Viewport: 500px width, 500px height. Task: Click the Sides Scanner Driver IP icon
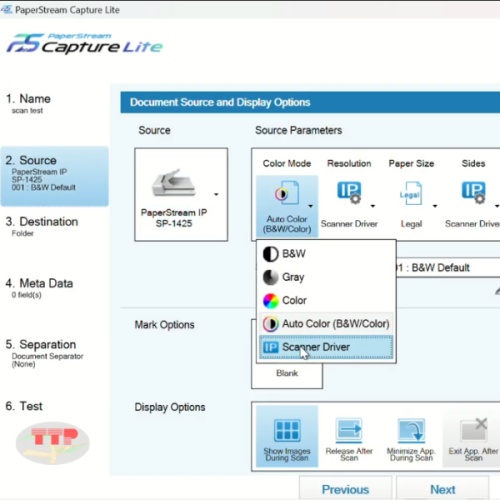[x=474, y=192]
